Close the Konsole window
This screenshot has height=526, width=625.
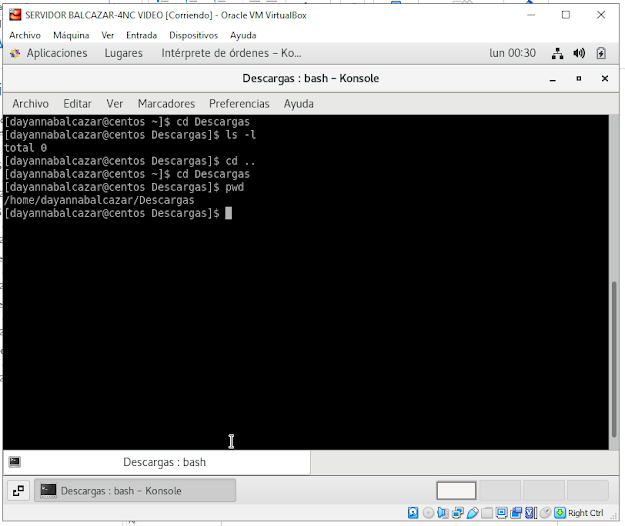pos(605,79)
